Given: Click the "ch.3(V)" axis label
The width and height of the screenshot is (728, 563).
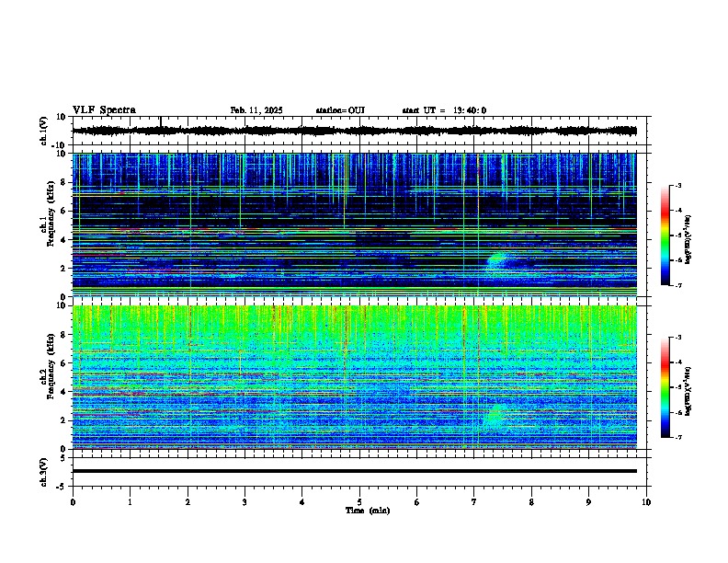Looking at the screenshot, I should pyautogui.click(x=44, y=473).
